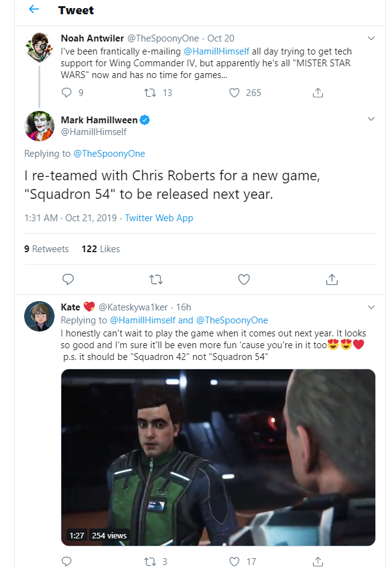Play Kate's attached game video
Viewport: 392px width, 570px height.
tap(218, 457)
